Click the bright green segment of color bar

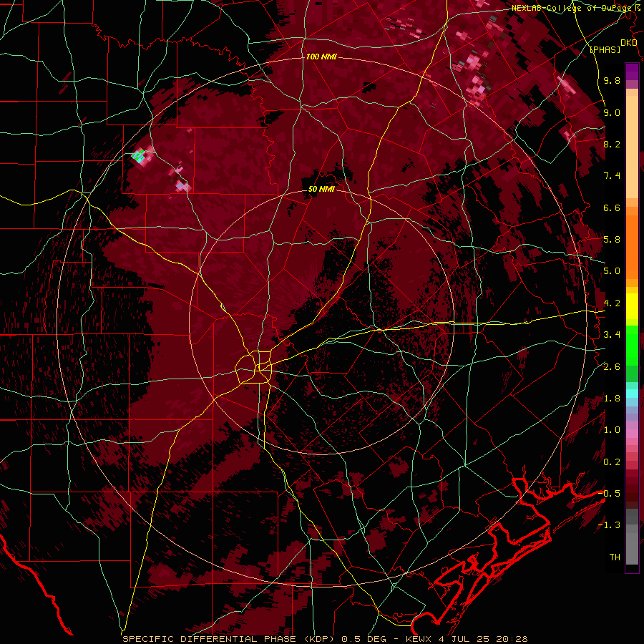tap(632, 346)
